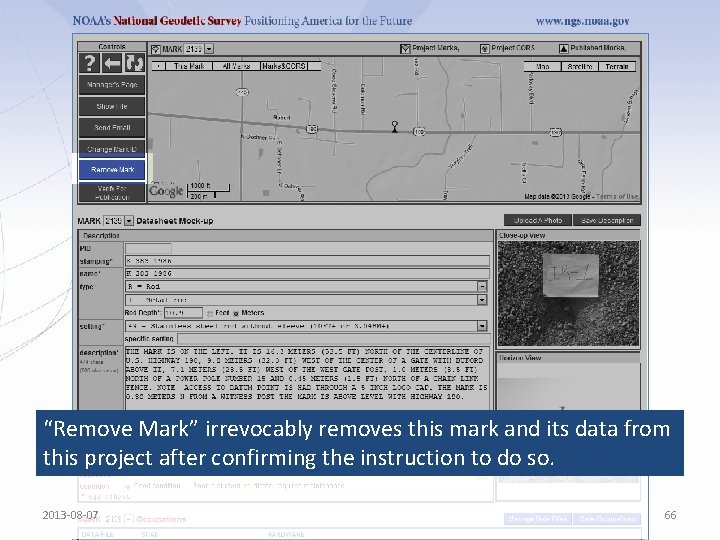This screenshot has width=720, height=540.
Task: Click the Change Mark ID button
Action: point(112,149)
